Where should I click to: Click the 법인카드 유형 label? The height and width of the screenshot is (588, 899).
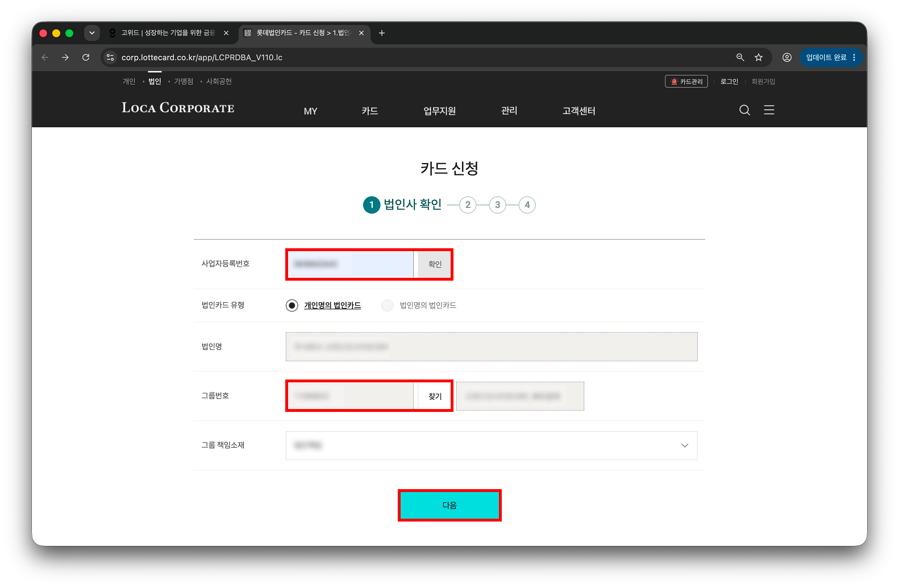pyautogui.click(x=223, y=305)
